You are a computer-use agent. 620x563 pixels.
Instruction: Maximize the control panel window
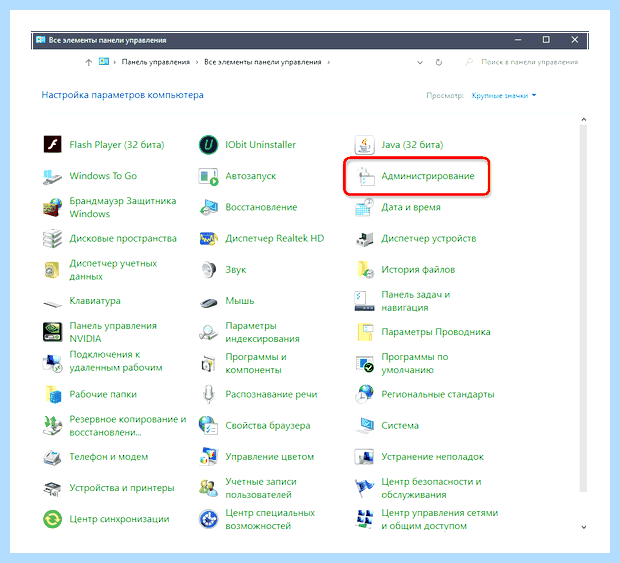(546, 40)
